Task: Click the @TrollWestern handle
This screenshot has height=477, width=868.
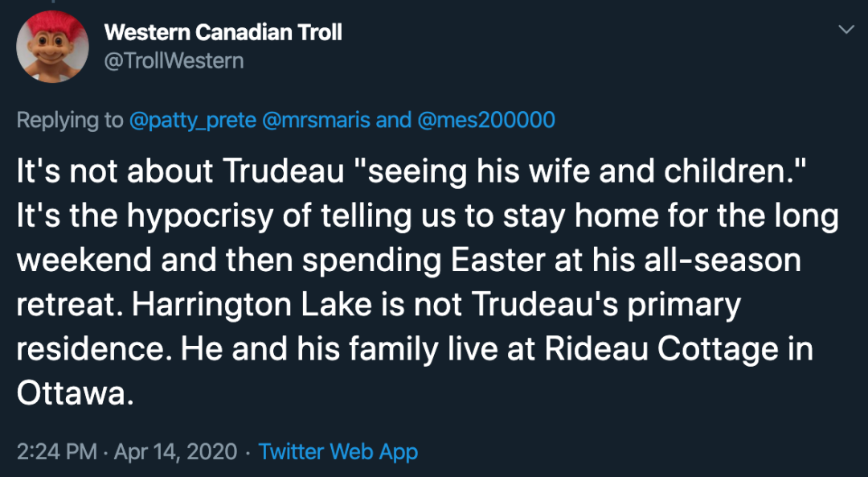Action: point(174,60)
